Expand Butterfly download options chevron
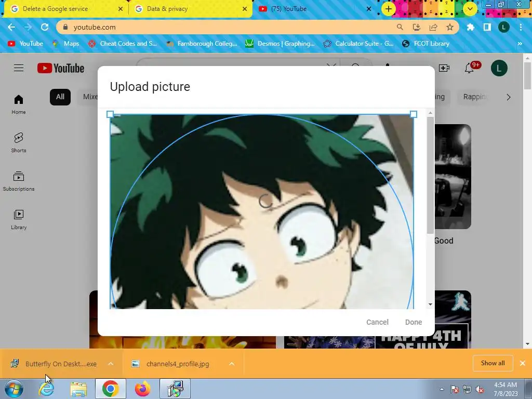 coord(111,364)
